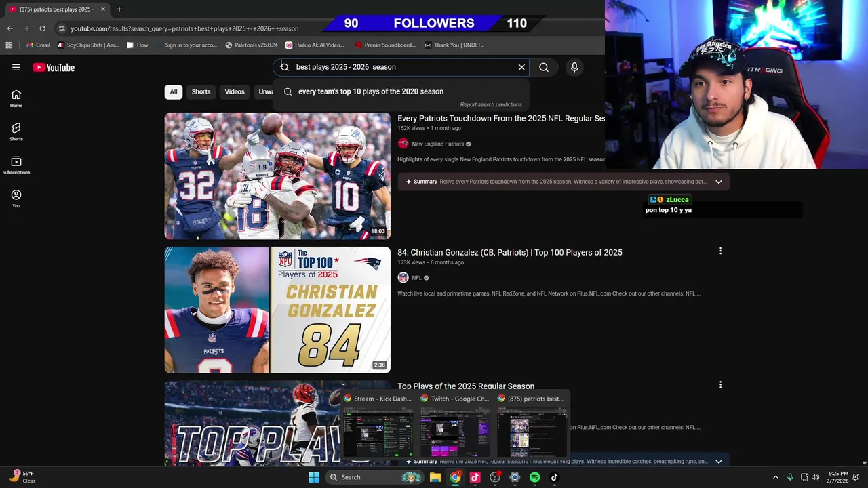Click the address bar URL
This screenshot has width=868, height=488.
(x=184, y=28)
